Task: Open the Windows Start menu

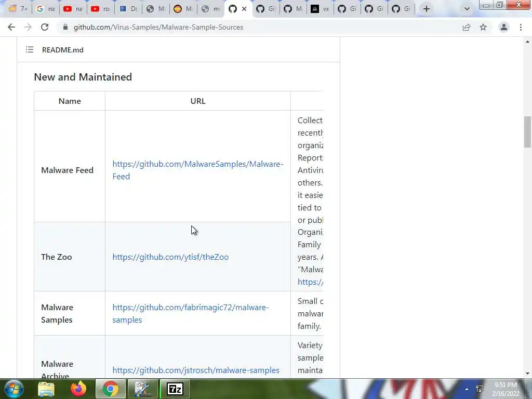Action: tap(14, 389)
